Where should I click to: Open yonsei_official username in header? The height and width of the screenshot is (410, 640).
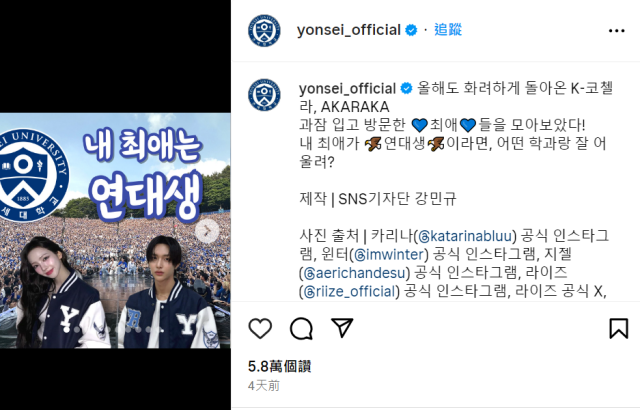coord(349,30)
